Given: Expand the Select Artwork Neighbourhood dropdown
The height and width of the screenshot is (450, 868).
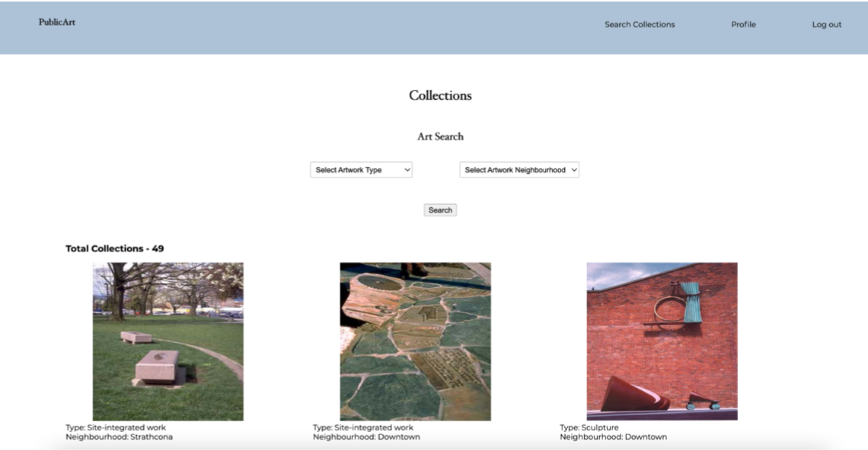Looking at the screenshot, I should tap(519, 170).
